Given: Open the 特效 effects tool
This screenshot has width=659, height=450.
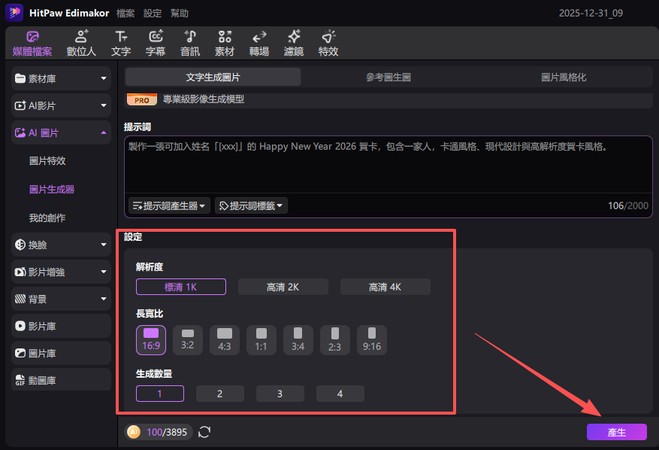Looking at the screenshot, I should tap(328, 43).
